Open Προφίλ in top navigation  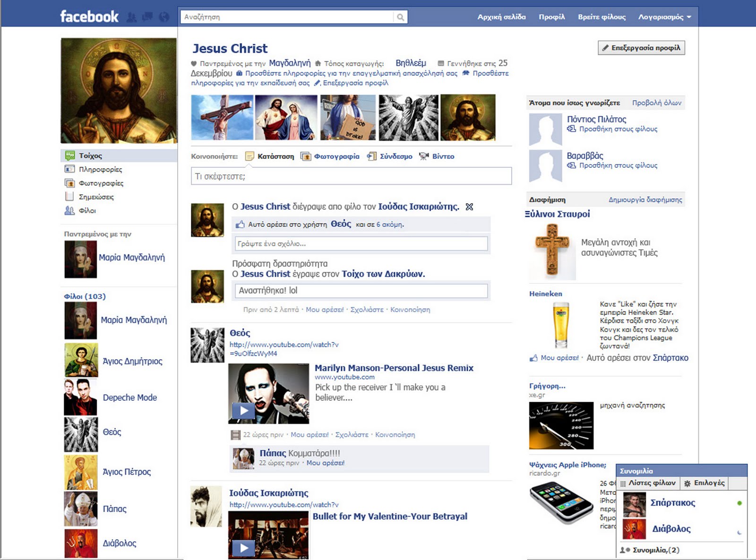pyautogui.click(x=552, y=17)
